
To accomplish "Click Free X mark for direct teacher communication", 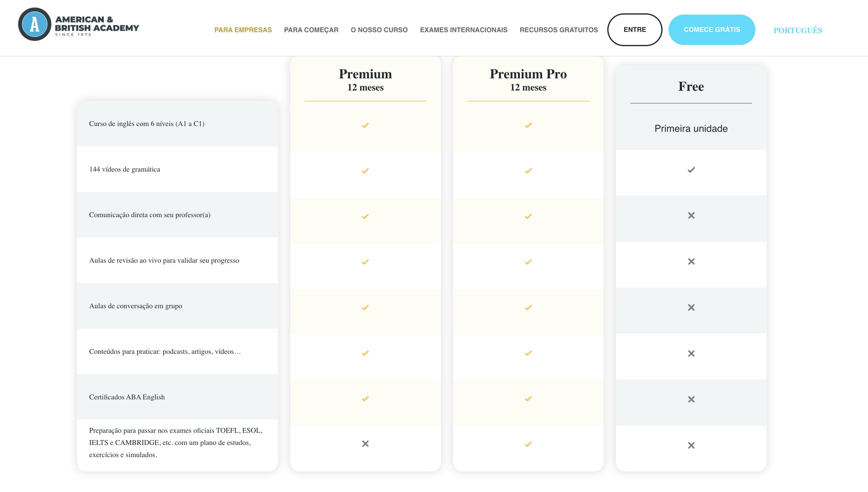I will (691, 215).
